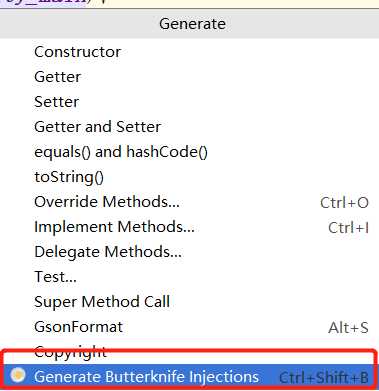
Task: Click the Ctrl+Shift+B shortcut label
Action: coord(324,378)
